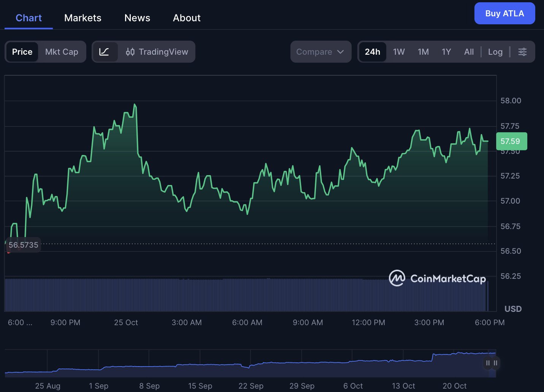Expand the Compare dropdown
This screenshot has width=544, height=392.
(x=320, y=52)
